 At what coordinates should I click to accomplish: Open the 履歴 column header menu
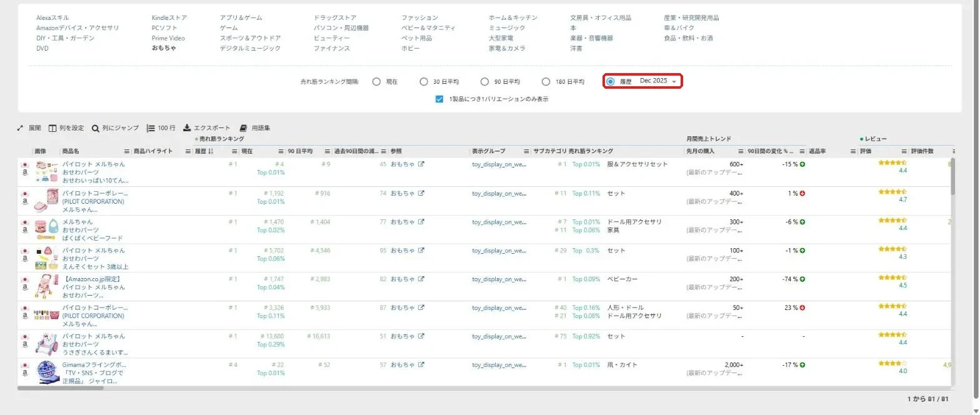click(234, 151)
